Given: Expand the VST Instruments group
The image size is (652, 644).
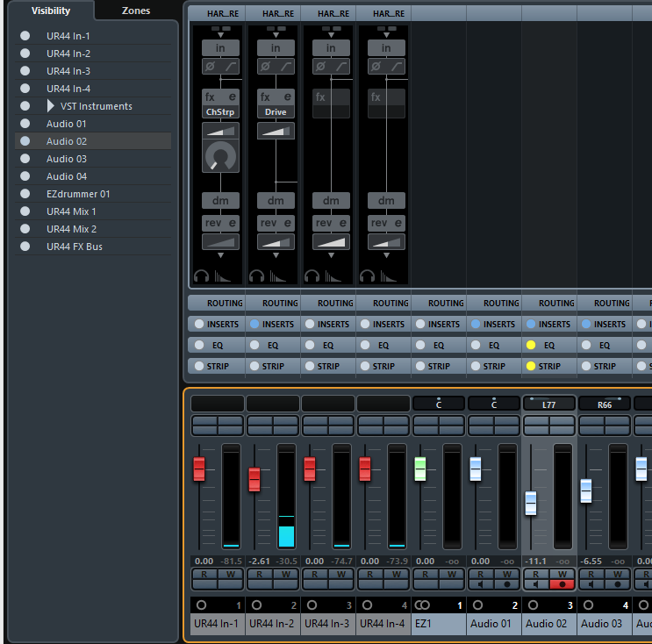Looking at the screenshot, I should click(x=50, y=106).
